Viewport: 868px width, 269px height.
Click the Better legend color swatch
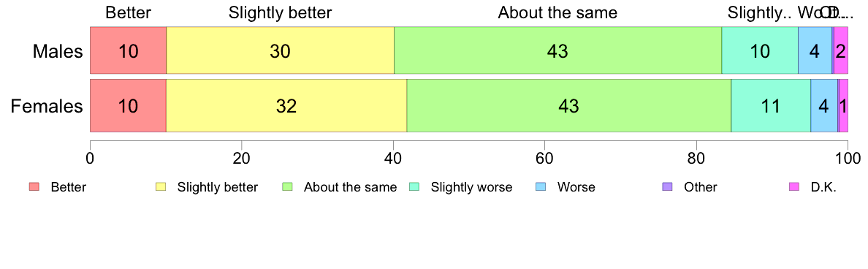pos(34,187)
